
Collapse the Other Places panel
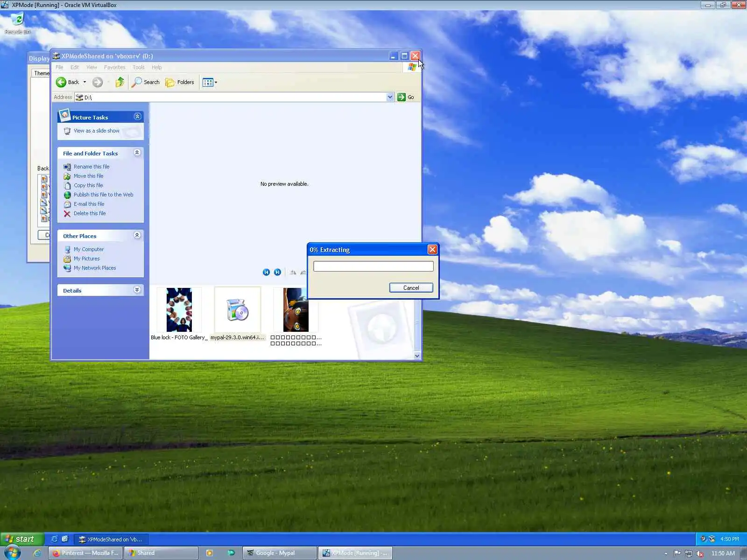[137, 235]
